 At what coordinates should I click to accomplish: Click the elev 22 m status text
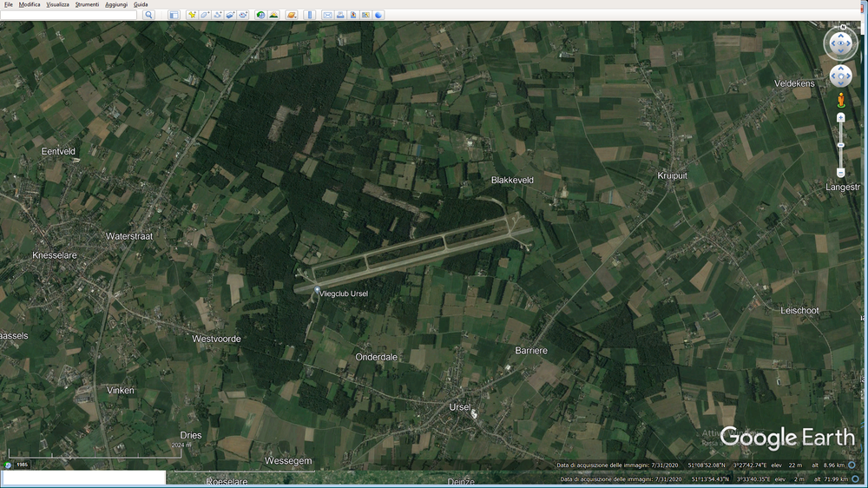tap(786, 465)
